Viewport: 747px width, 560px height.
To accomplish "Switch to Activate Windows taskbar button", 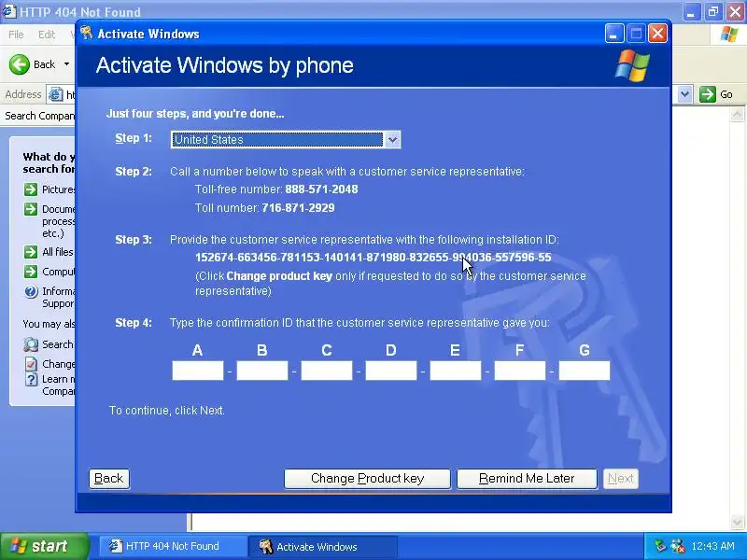I will (x=322, y=546).
